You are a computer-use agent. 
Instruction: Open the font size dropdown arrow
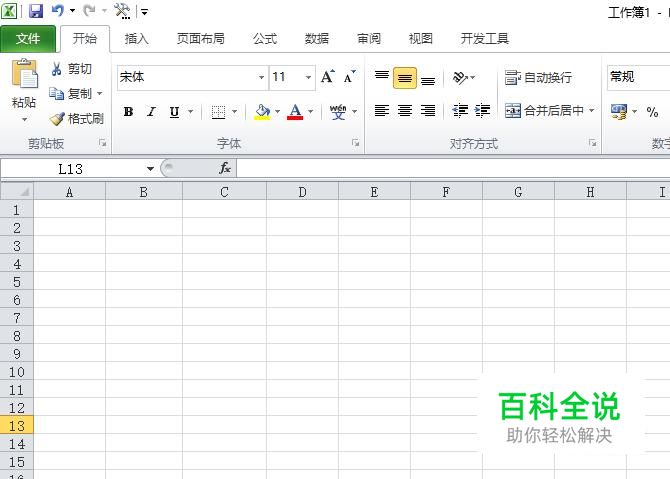(308, 78)
